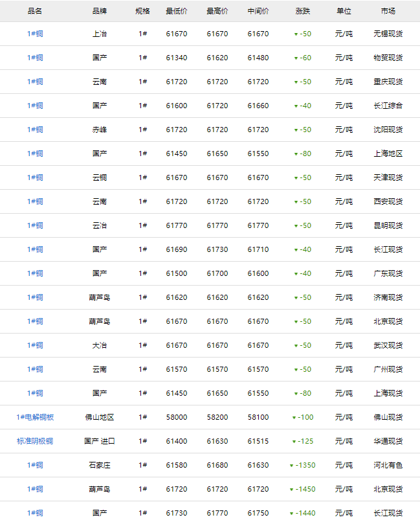Open 1#铜 link for 沈阳现货 market
The image size is (420, 524).
35,130
